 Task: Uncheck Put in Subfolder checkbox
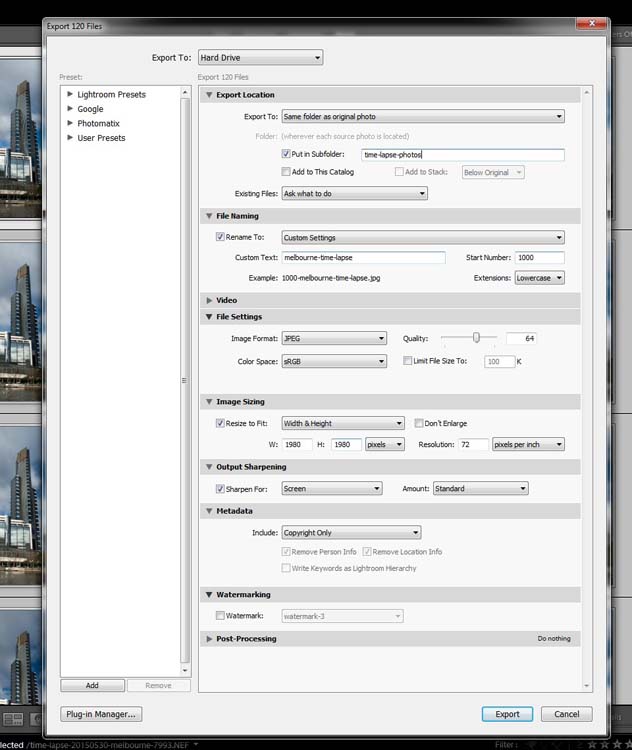click(287, 155)
